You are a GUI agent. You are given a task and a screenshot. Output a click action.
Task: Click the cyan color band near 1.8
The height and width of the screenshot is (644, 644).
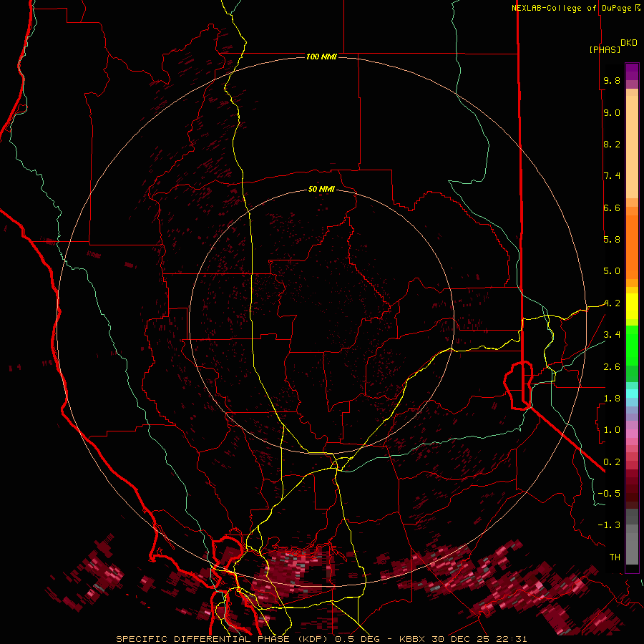[x=632, y=394]
